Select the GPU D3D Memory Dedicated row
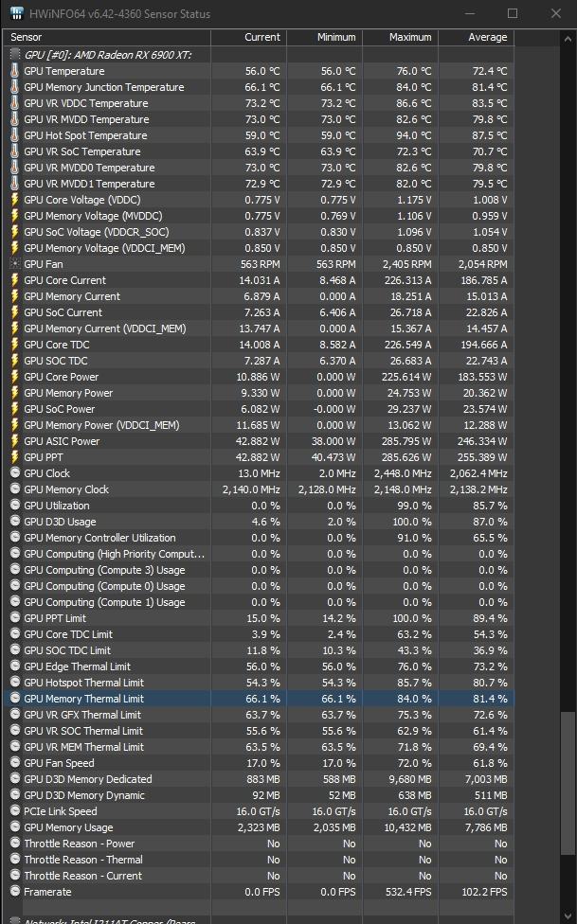 (x=260, y=779)
